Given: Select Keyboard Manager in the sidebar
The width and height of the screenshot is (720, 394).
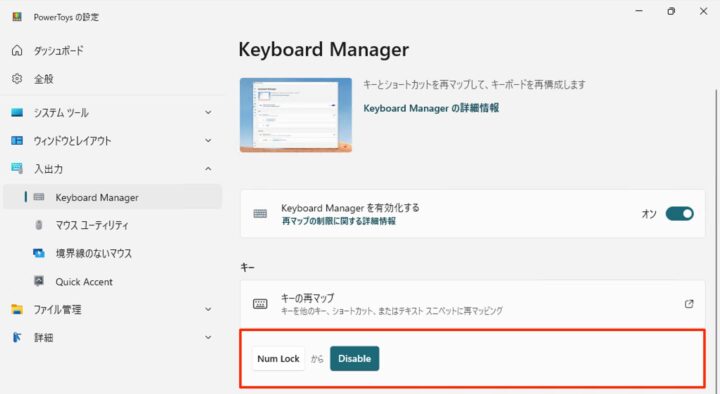Looking at the screenshot, I should (112, 197).
